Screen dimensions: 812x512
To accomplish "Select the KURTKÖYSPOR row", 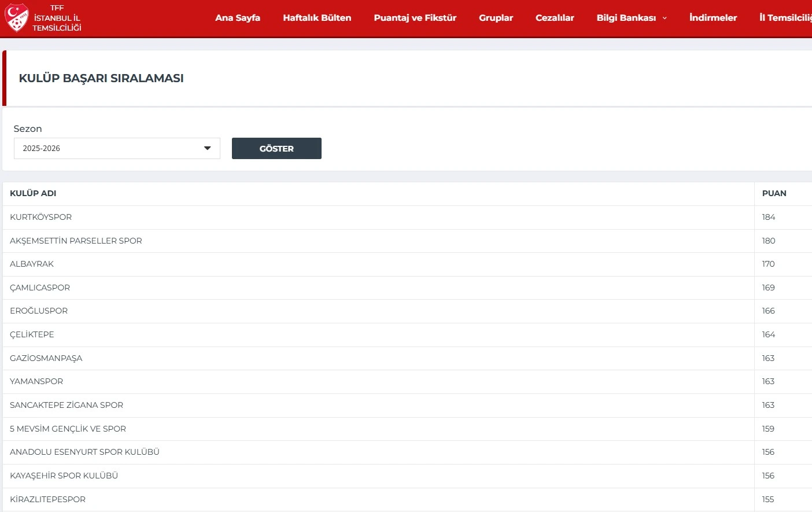I will (x=41, y=217).
